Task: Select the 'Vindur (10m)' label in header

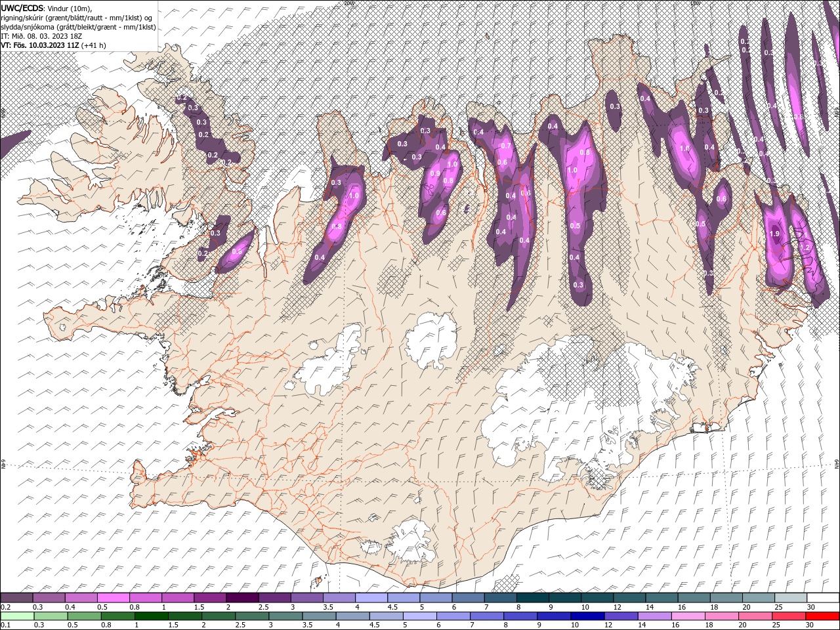Action: pyautogui.click(x=70, y=8)
